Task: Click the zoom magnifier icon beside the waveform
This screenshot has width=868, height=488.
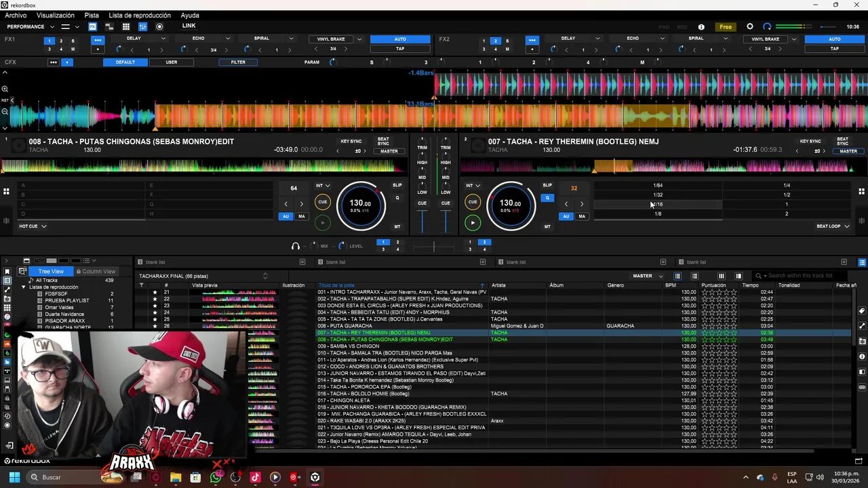Action: point(5,89)
